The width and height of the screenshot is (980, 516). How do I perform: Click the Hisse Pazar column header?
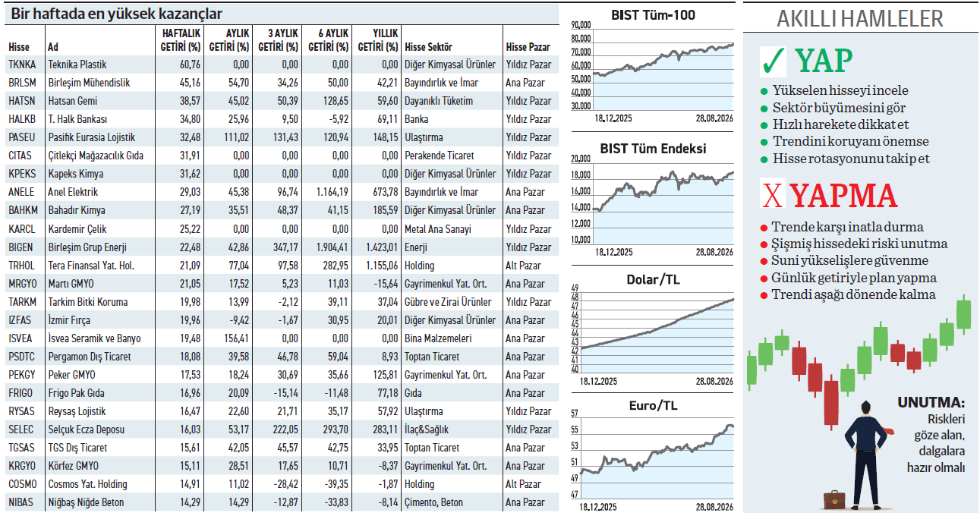[x=528, y=47]
